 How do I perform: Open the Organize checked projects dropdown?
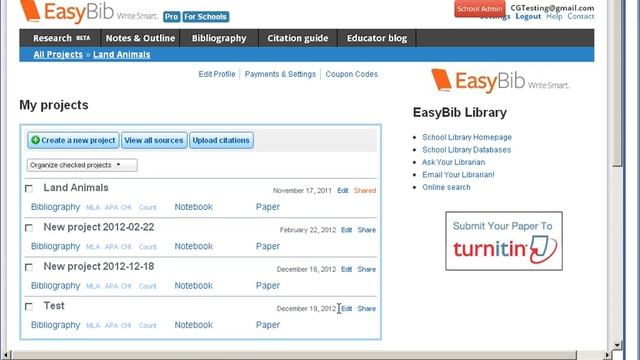tap(82, 165)
